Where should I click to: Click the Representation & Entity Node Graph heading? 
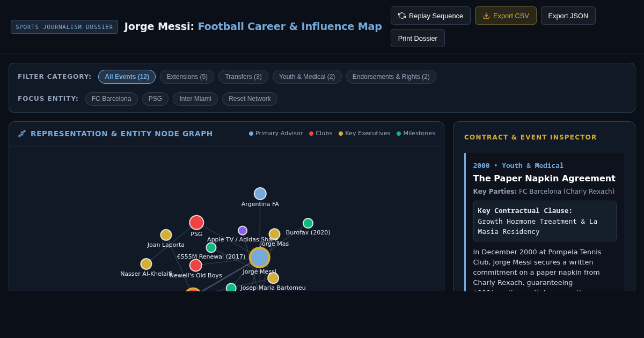coord(122,134)
